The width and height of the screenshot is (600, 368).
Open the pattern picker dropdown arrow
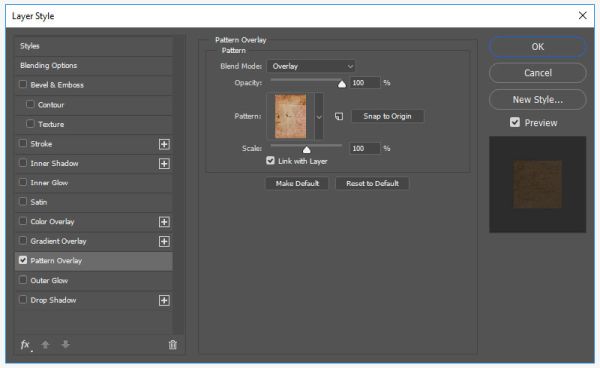click(x=319, y=117)
